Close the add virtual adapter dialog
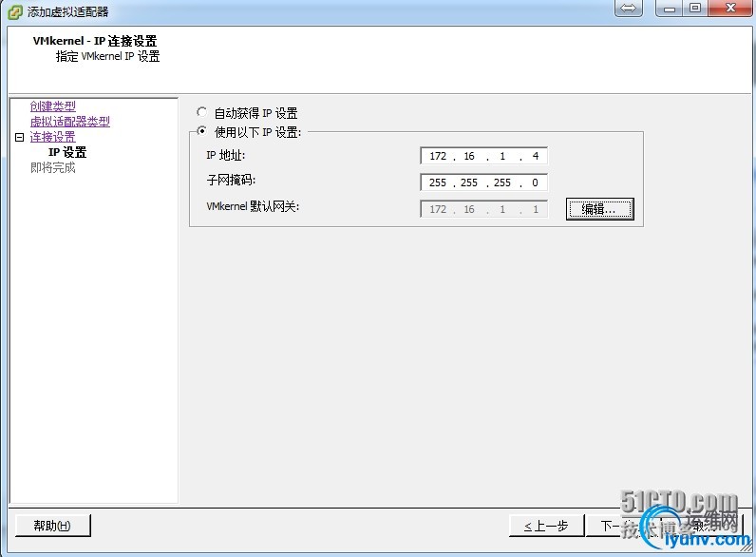This screenshot has width=756, height=557. (730, 9)
